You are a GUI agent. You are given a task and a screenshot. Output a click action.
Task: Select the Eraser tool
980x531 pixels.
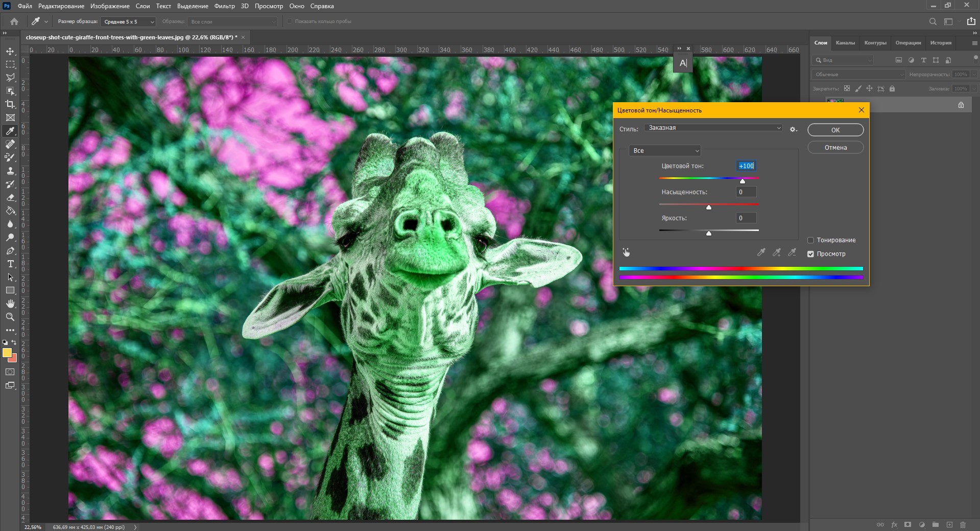(x=10, y=197)
